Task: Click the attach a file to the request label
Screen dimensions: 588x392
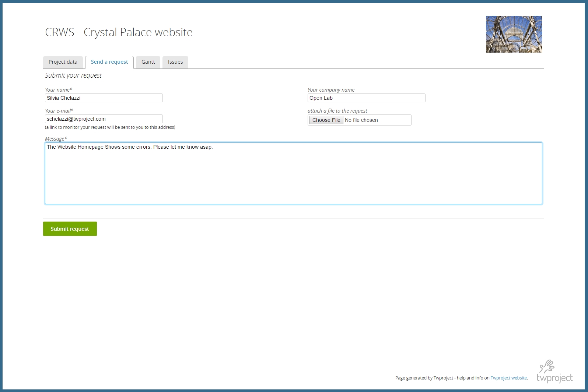Action: [x=337, y=111]
